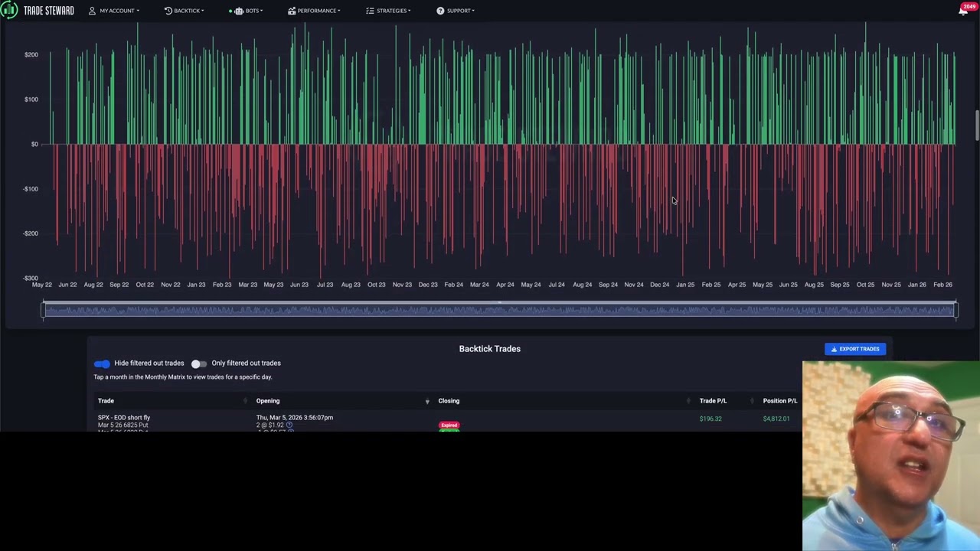980x551 pixels.
Task: Click the Jan 25 x-axis label
Action: [x=685, y=285]
